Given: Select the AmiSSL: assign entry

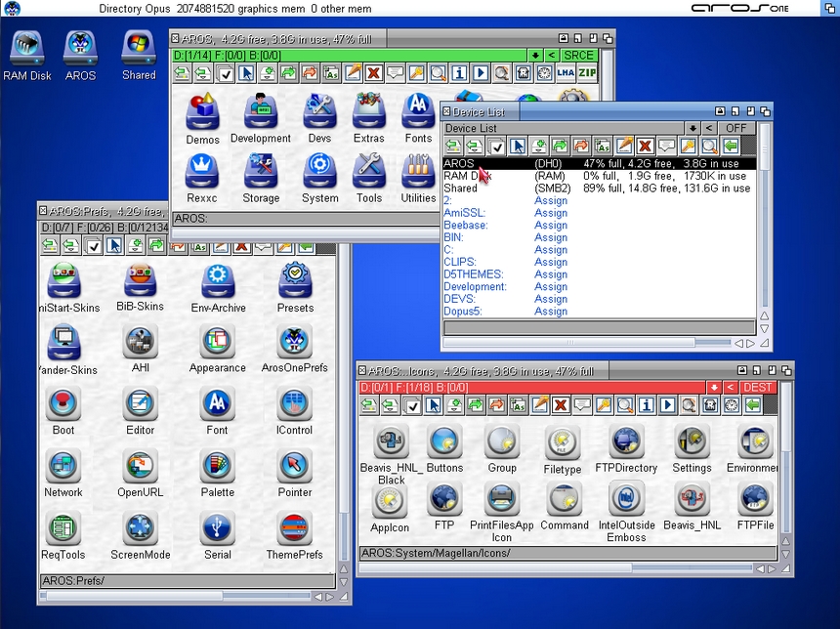Looking at the screenshot, I should [465, 213].
